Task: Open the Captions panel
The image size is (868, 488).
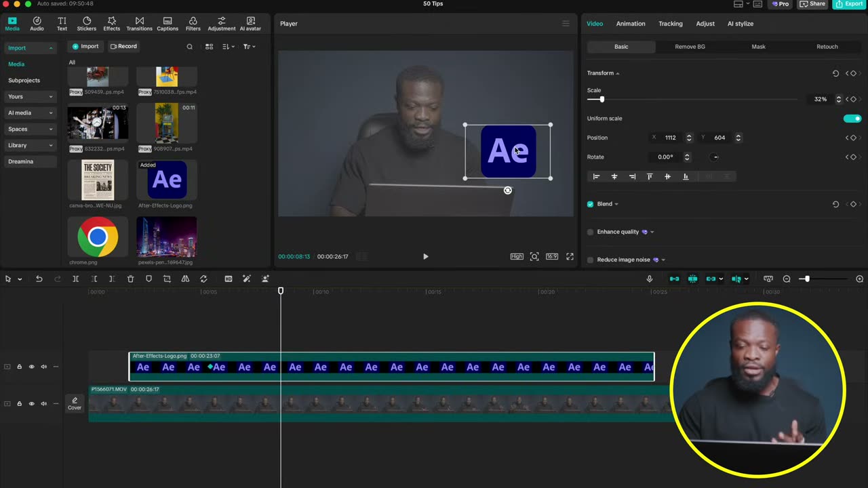Action: point(167,24)
